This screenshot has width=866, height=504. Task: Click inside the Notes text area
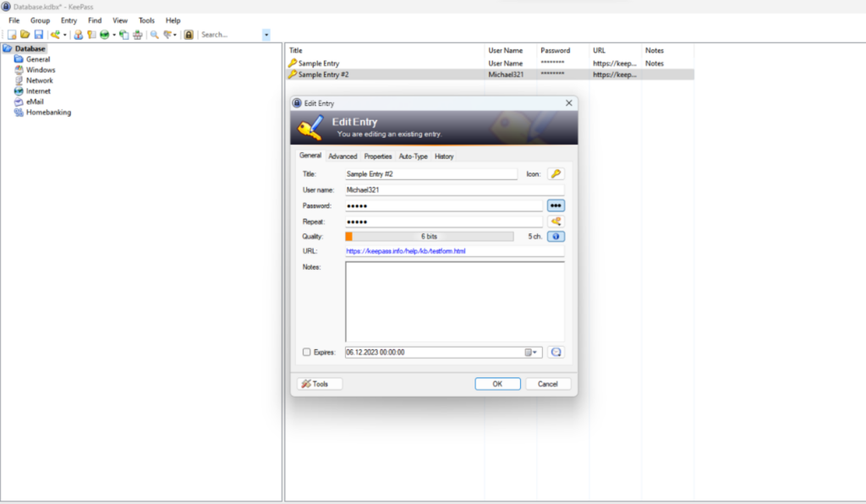(x=455, y=302)
